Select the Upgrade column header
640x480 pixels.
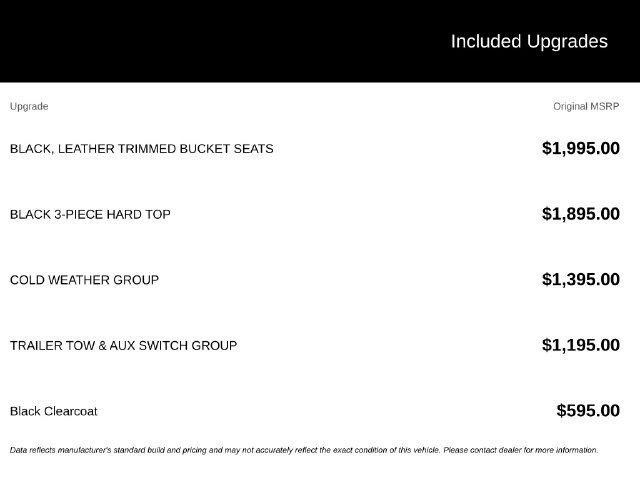click(x=29, y=107)
